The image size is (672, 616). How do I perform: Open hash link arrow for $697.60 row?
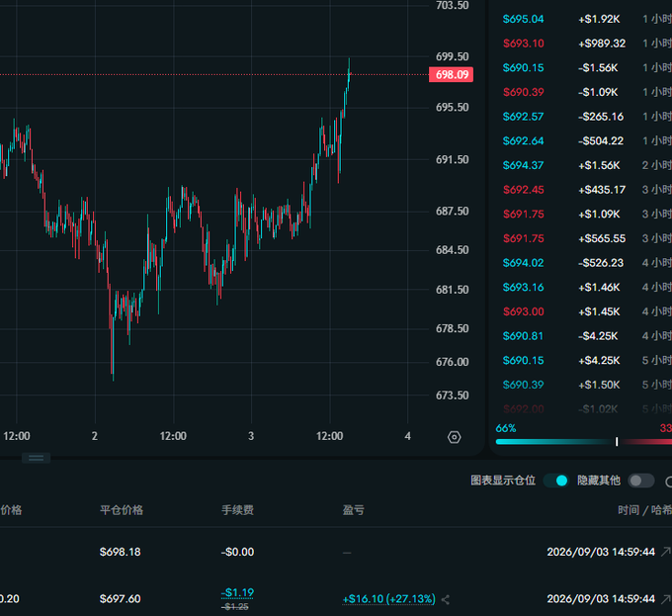click(665, 599)
